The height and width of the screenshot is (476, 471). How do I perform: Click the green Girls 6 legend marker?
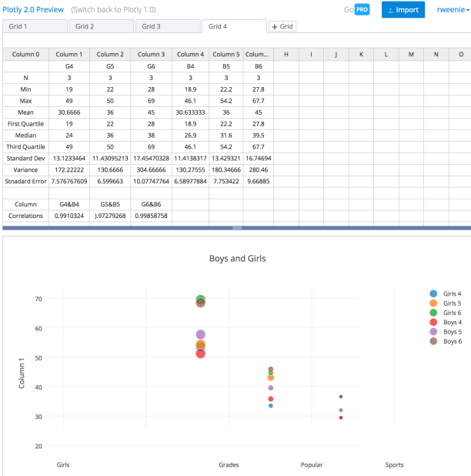433,313
